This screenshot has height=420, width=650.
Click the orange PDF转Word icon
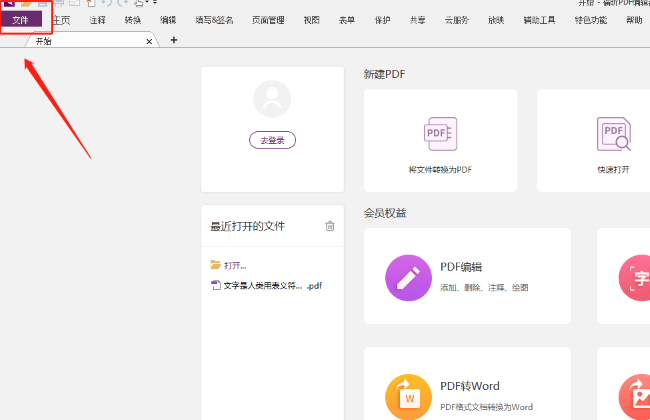407,396
